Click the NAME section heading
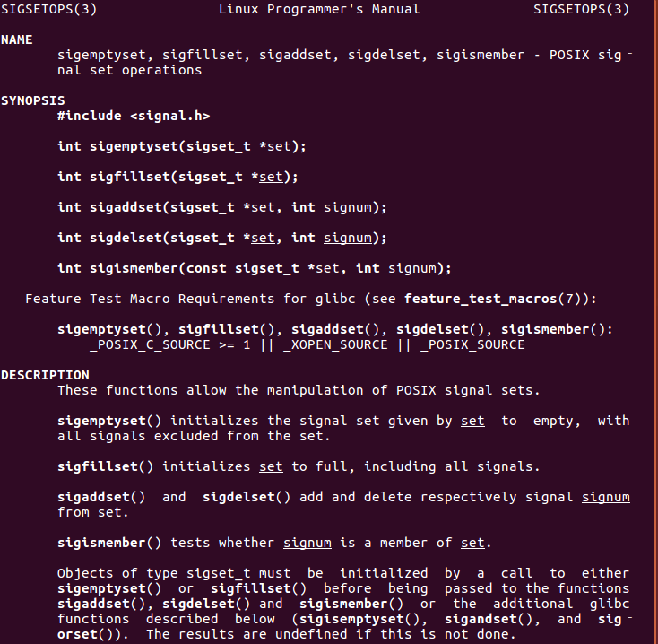The height and width of the screenshot is (644, 658). (17, 40)
